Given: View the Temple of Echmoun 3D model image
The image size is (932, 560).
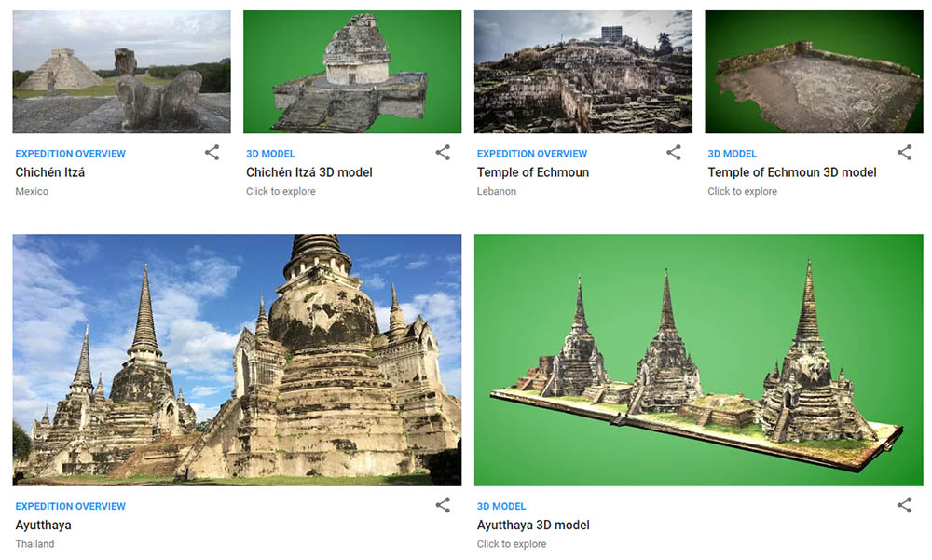Looking at the screenshot, I should (x=814, y=72).
